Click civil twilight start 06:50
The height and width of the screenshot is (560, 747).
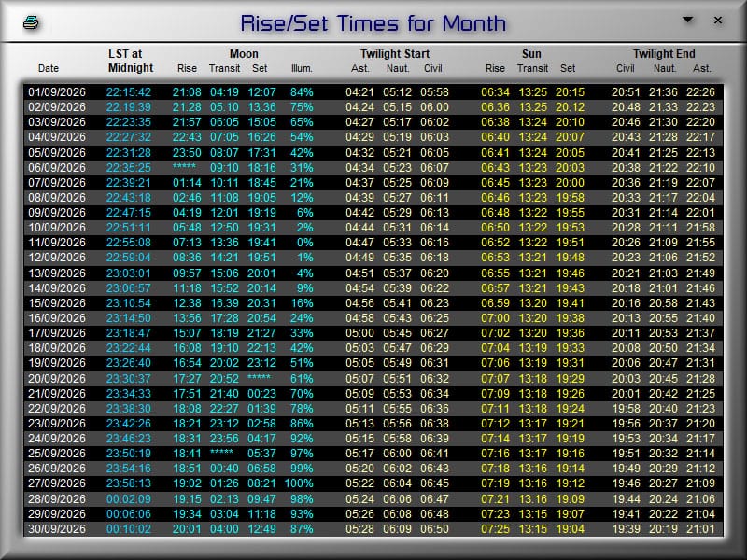click(x=434, y=529)
